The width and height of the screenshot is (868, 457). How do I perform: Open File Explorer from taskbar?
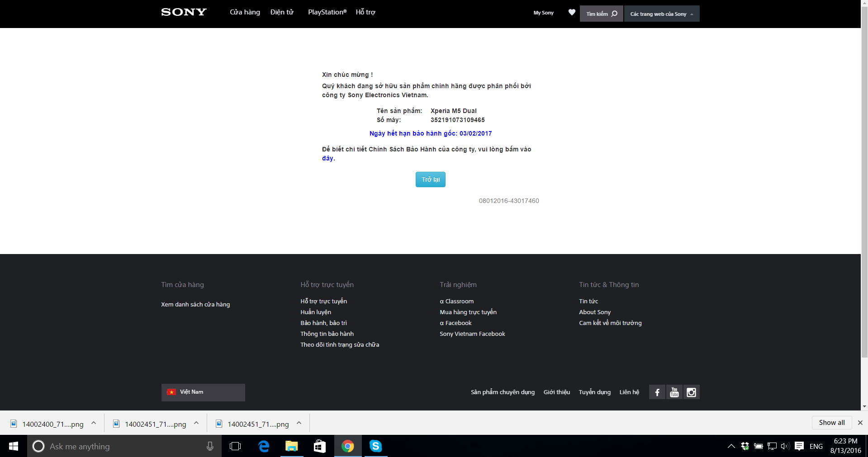coord(292,446)
